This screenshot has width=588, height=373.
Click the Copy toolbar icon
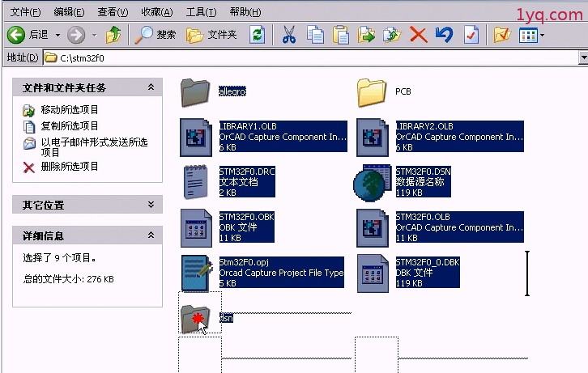coord(315,35)
